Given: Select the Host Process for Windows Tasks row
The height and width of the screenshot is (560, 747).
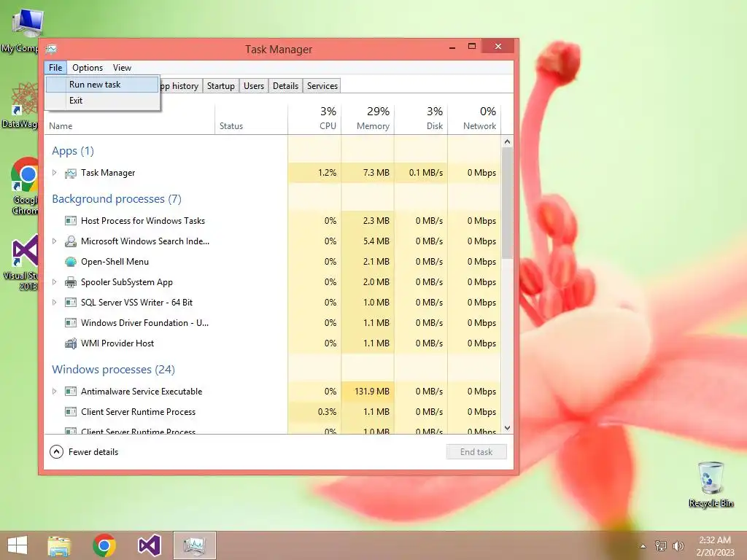Looking at the screenshot, I should (273, 221).
